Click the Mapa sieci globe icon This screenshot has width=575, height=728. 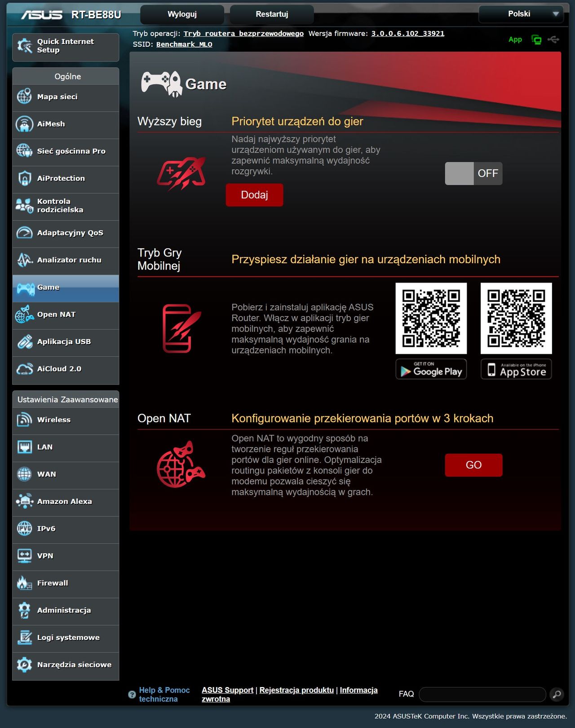pyautogui.click(x=24, y=97)
